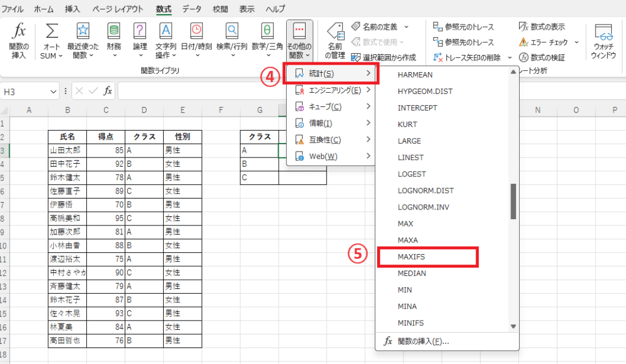Expand the Name Box dropdown arrow

[x=53, y=92]
